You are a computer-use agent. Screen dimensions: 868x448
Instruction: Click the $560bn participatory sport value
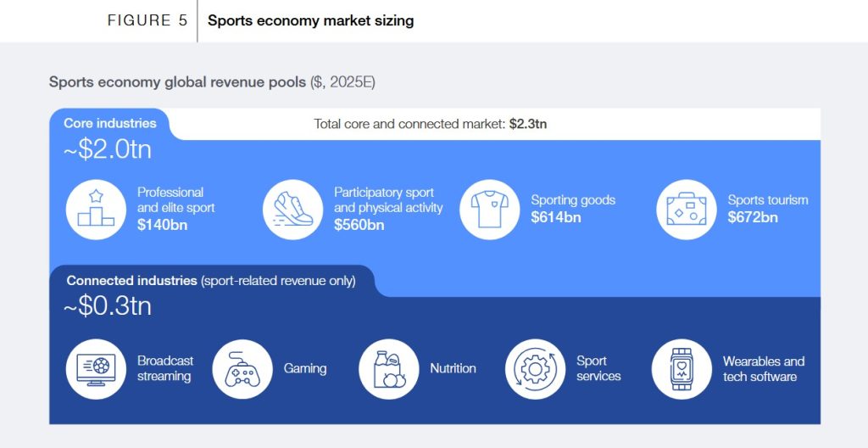point(359,225)
